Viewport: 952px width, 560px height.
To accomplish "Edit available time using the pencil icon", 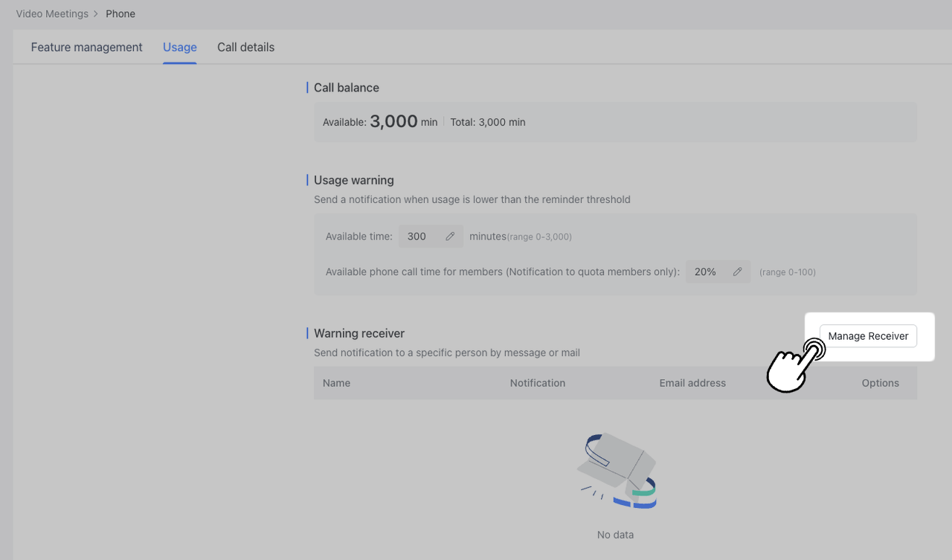I will point(450,236).
